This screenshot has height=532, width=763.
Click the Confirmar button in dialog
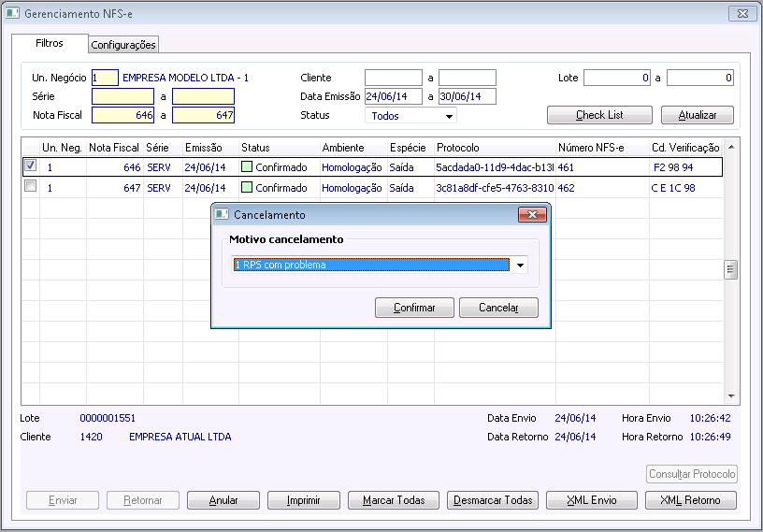point(414,308)
